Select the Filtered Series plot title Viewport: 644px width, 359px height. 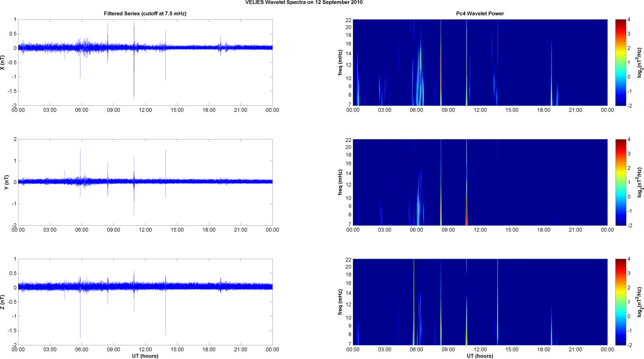coord(145,13)
